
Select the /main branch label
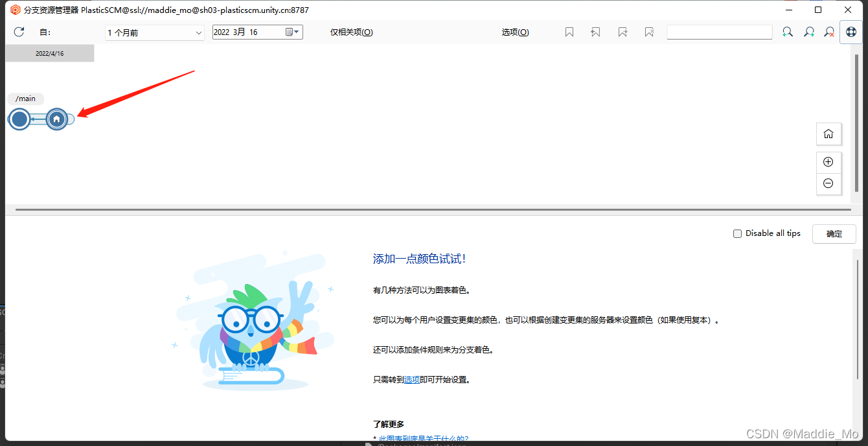pos(26,99)
